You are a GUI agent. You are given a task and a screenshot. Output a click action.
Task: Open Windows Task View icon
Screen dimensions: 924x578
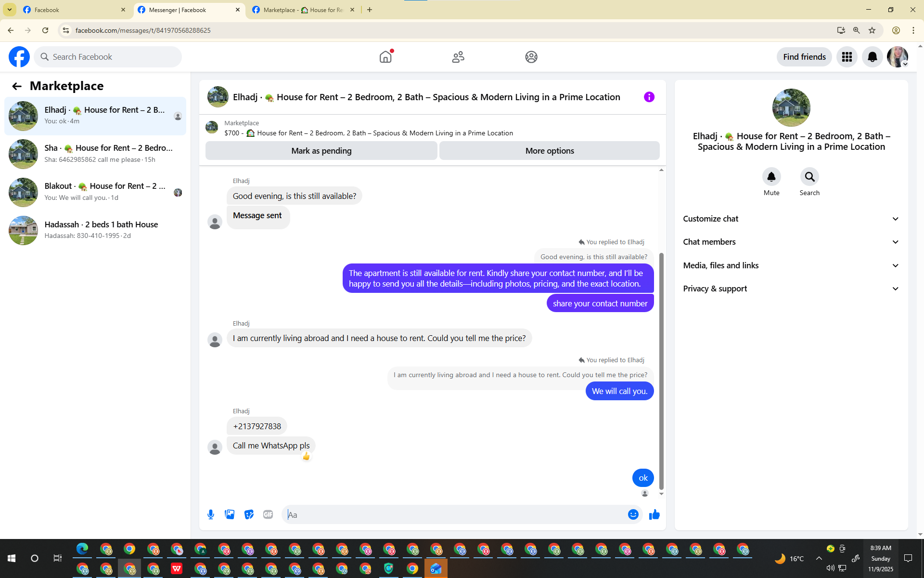[57, 558]
